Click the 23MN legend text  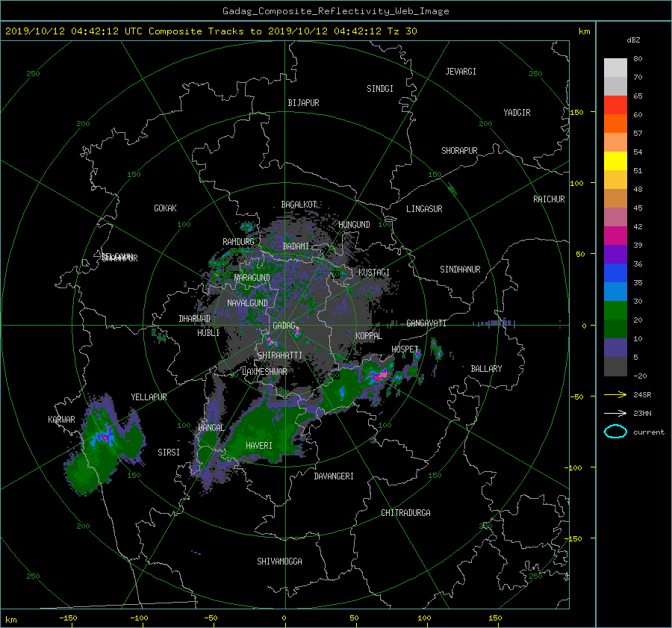(642, 414)
